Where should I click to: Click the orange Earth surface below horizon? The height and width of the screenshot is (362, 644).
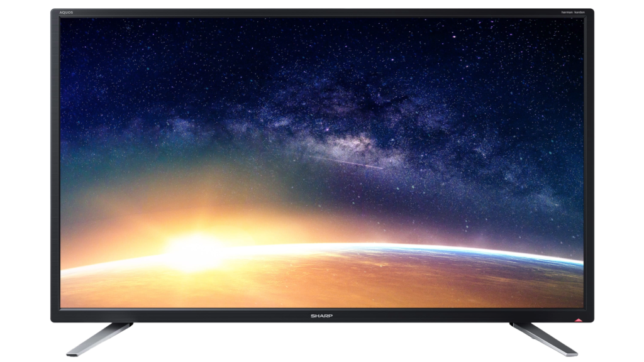314,283
